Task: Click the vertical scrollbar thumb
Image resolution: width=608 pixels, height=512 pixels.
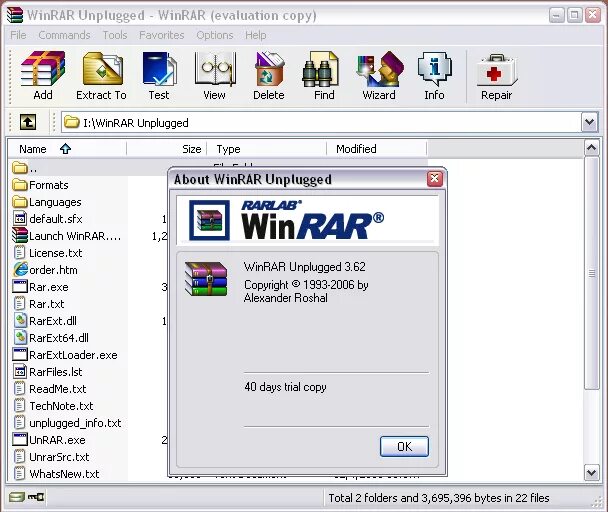Action: point(591,273)
